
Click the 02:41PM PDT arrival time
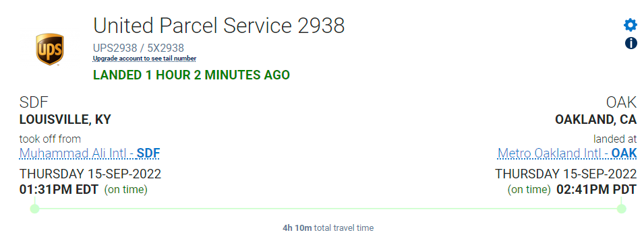(597, 190)
